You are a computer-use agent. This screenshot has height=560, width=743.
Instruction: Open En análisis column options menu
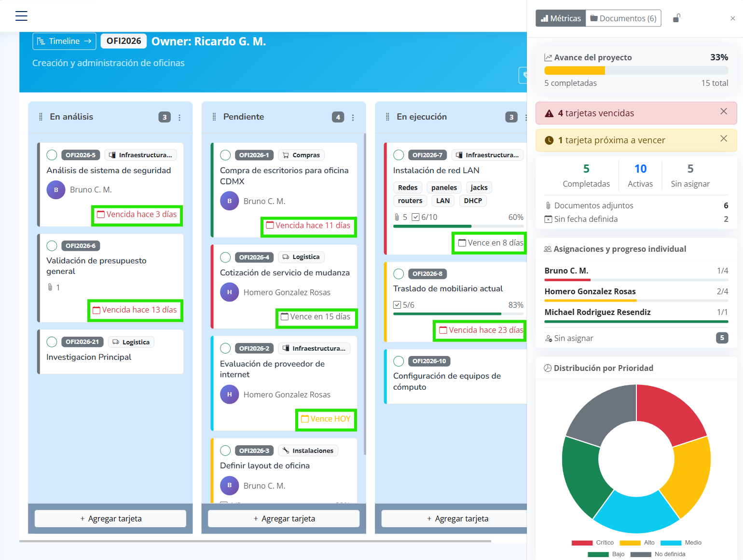(x=179, y=117)
